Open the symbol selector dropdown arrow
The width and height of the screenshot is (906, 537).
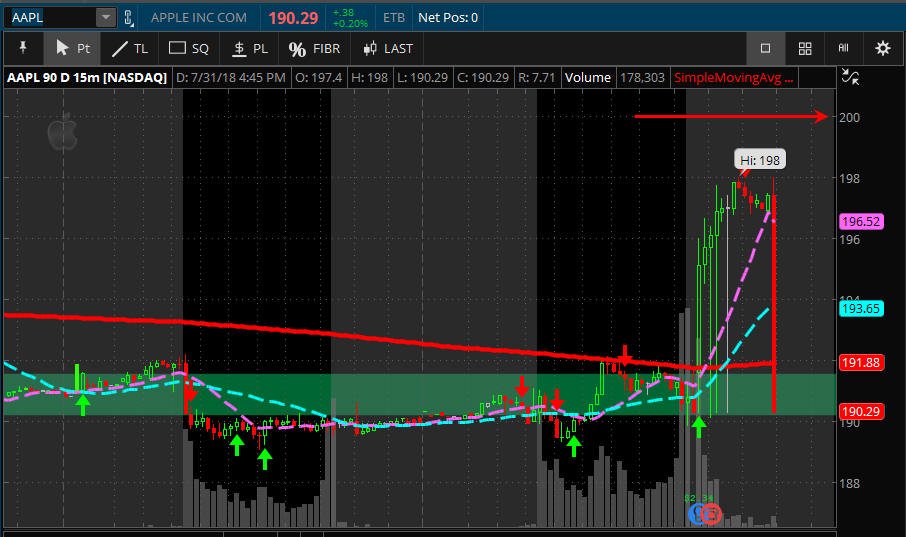coord(106,17)
